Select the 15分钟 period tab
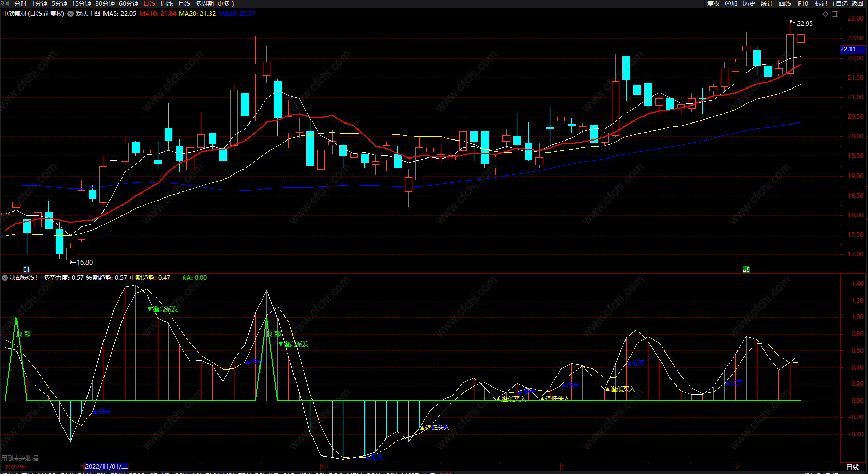The image size is (868, 474). 81,4
